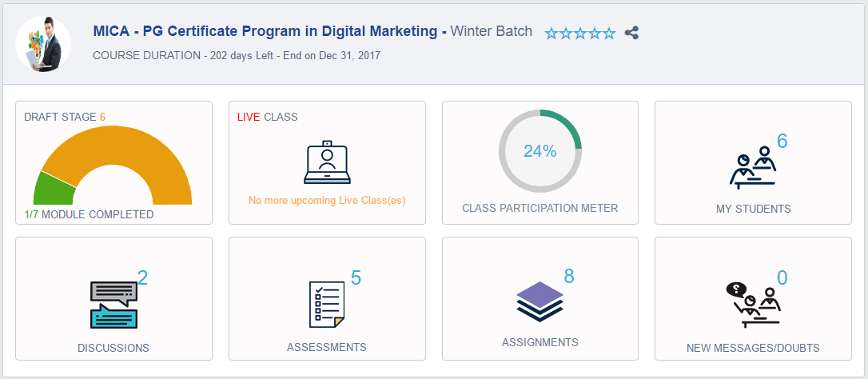
Task: Click the My Students count of 6
Action: [782, 142]
